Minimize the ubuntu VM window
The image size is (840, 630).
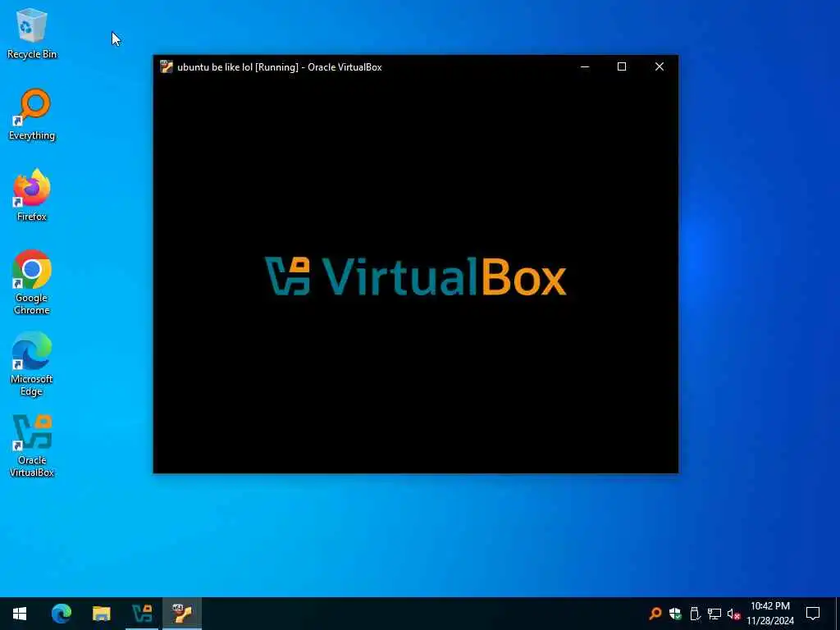coord(585,67)
